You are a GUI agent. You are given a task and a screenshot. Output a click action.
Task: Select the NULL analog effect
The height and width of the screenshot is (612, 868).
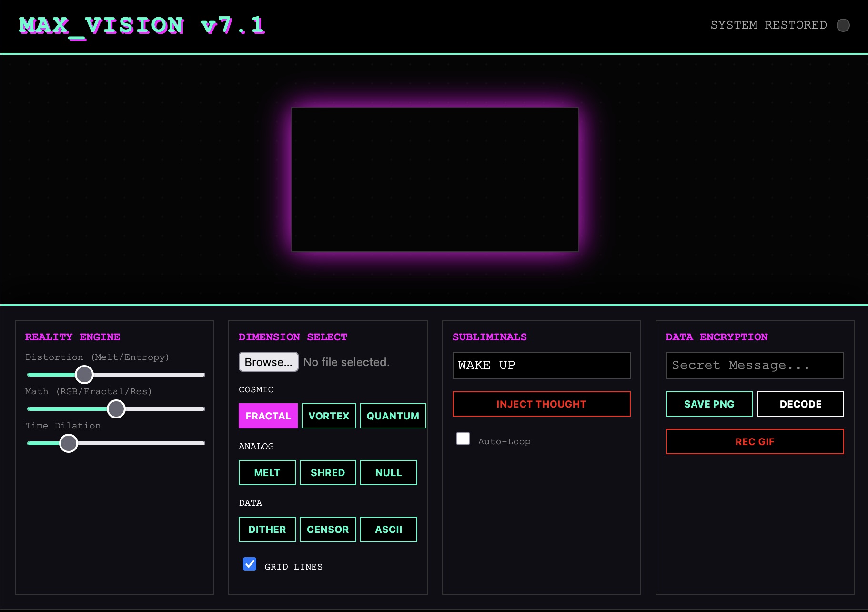[388, 473]
